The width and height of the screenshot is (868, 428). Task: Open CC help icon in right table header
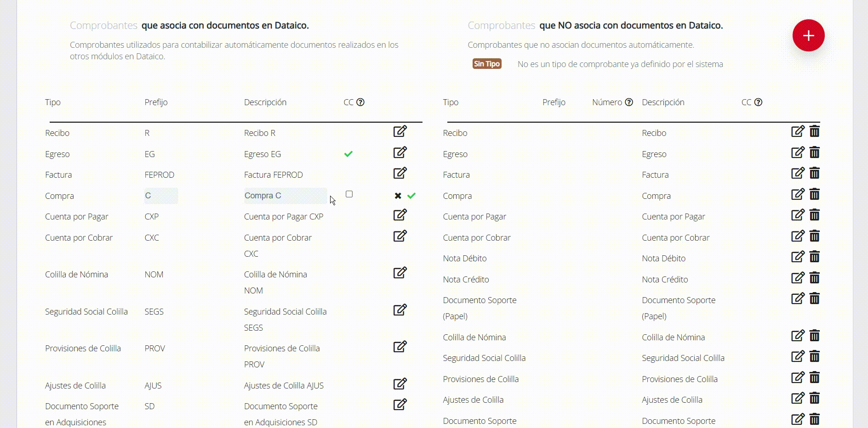759,102
